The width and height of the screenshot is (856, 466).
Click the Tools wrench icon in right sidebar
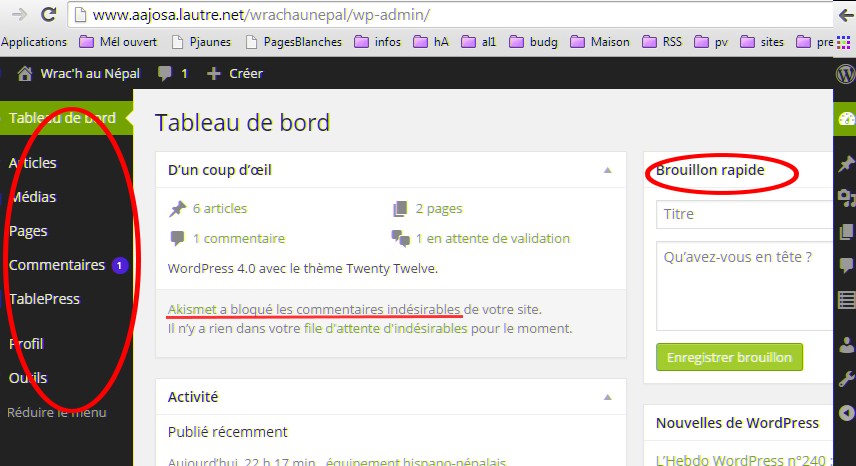[x=846, y=378]
